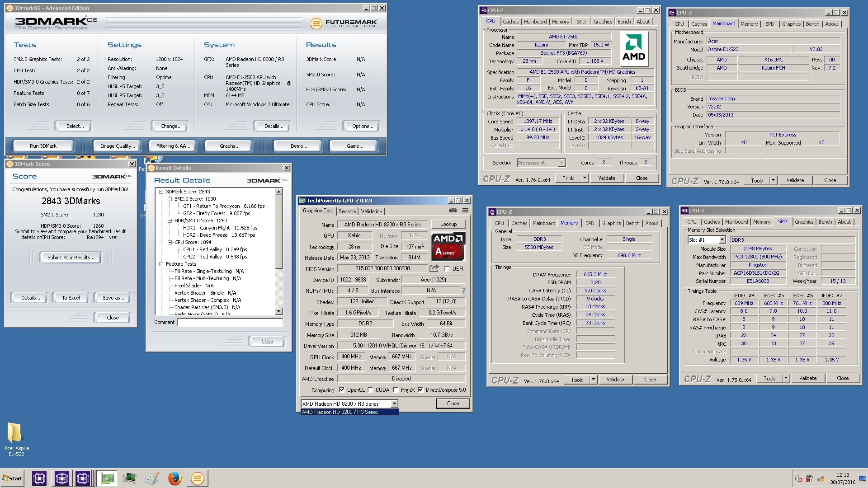Click the AMD logo in the CPU-Z CPU tab
The image size is (868, 488).
(x=633, y=49)
